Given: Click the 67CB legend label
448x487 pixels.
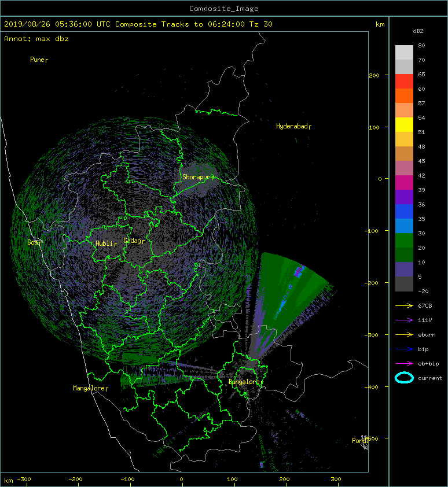Looking at the screenshot, I should 425,305.
